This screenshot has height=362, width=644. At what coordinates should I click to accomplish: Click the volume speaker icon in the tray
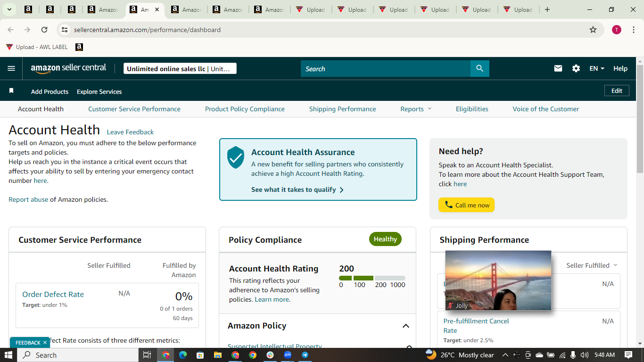point(585,355)
